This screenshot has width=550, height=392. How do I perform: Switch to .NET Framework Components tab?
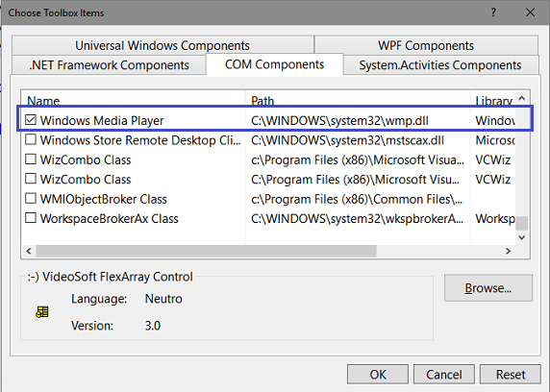109,65
